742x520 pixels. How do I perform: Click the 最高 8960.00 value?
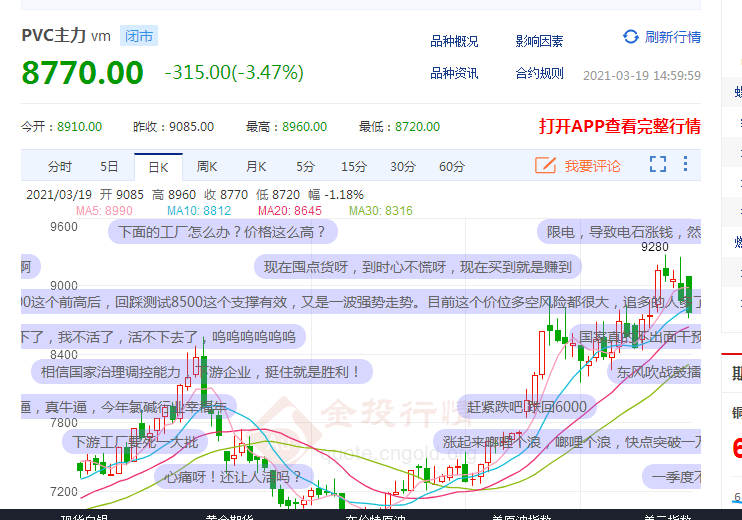(x=304, y=127)
